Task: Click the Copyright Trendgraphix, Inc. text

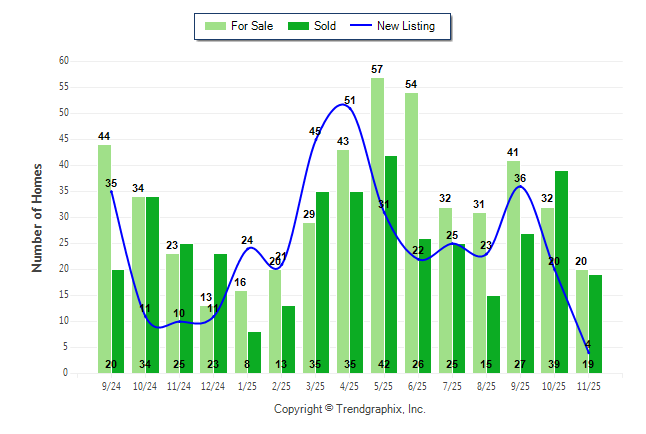Action: 350,409
